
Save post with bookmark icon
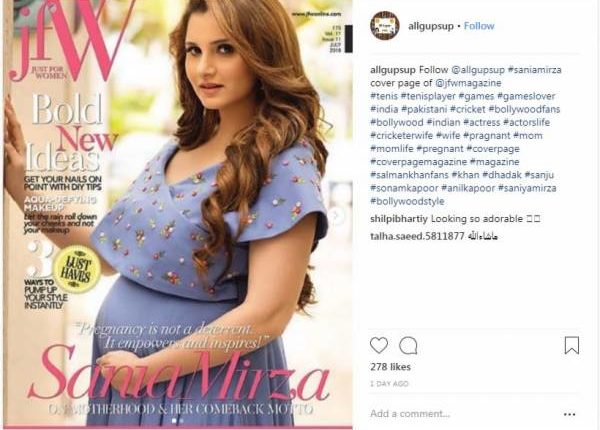click(572, 345)
